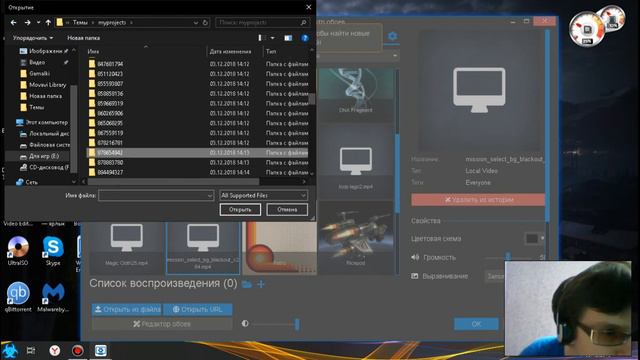Launch Yandex Browser from taskbar

(55, 351)
